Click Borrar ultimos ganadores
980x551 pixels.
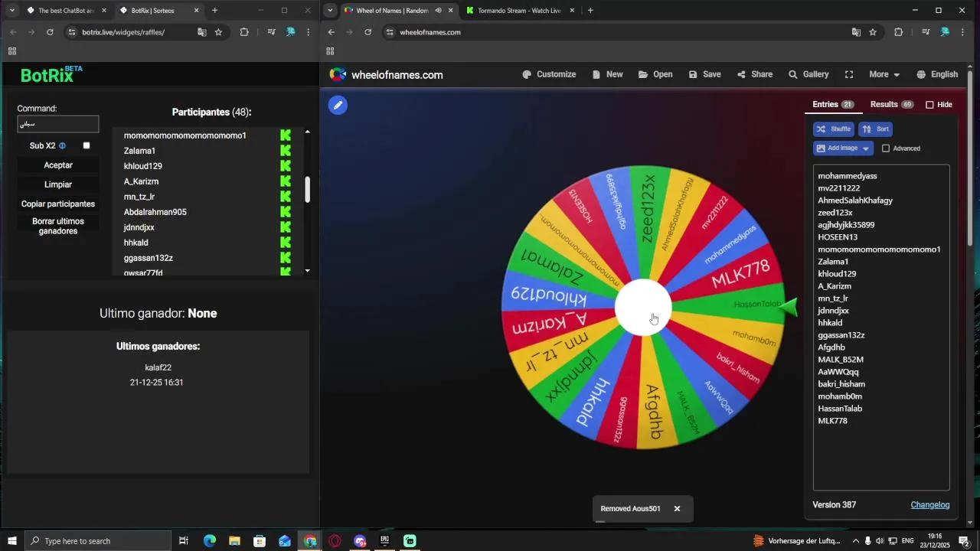tap(58, 227)
